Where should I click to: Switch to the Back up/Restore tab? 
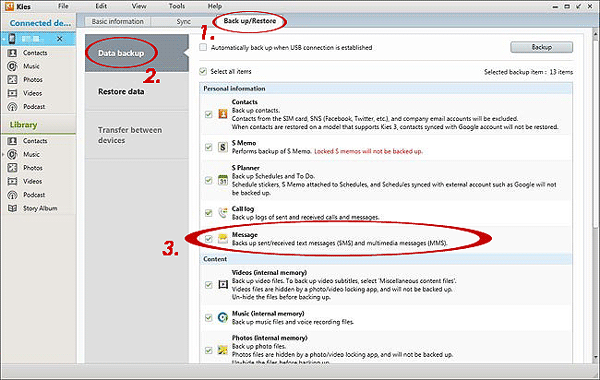[x=249, y=21]
